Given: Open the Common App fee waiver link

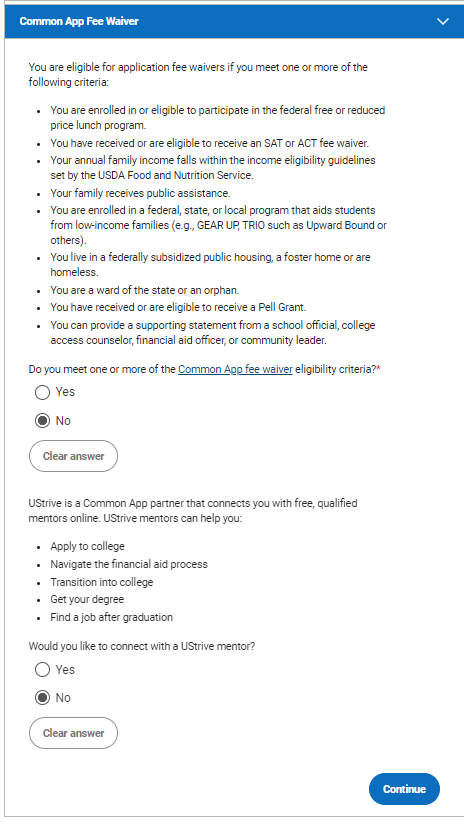Looking at the screenshot, I should pyautogui.click(x=235, y=369).
